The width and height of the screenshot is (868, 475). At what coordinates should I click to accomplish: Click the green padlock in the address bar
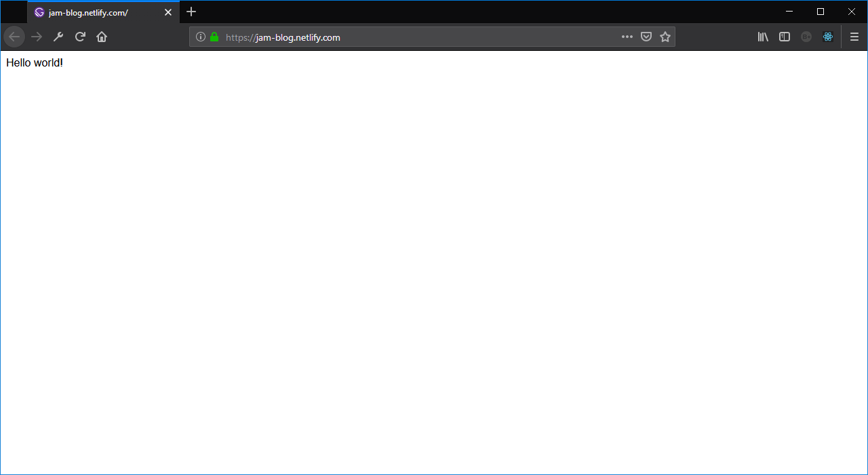213,37
